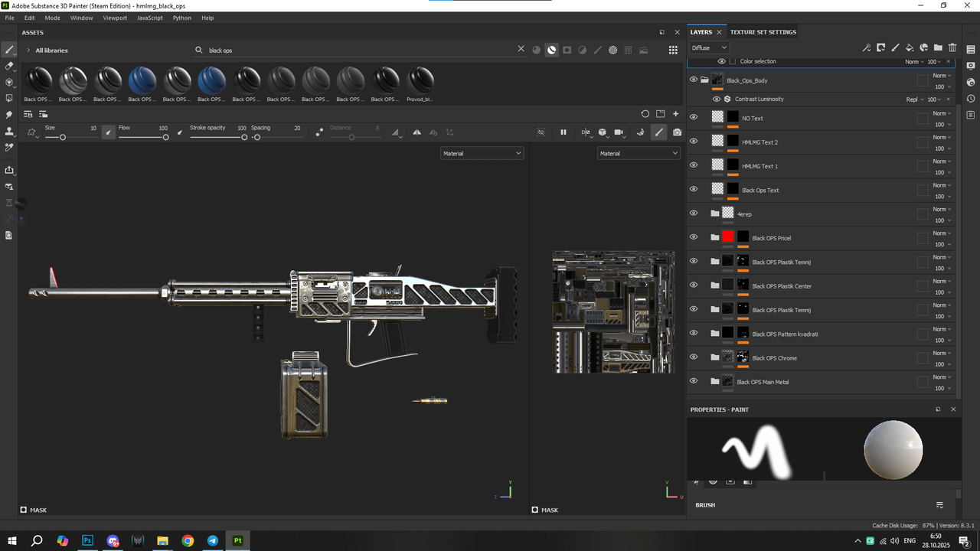Create a new folder in Layers

click(x=938, y=47)
